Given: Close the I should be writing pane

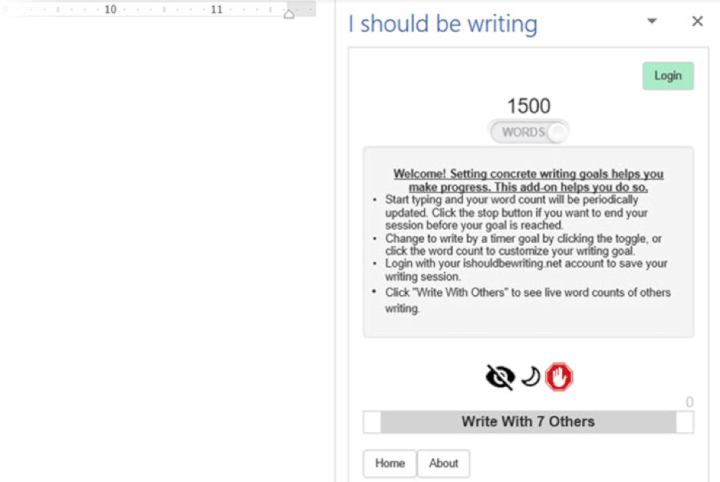Looking at the screenshot, I should (698, 21).
